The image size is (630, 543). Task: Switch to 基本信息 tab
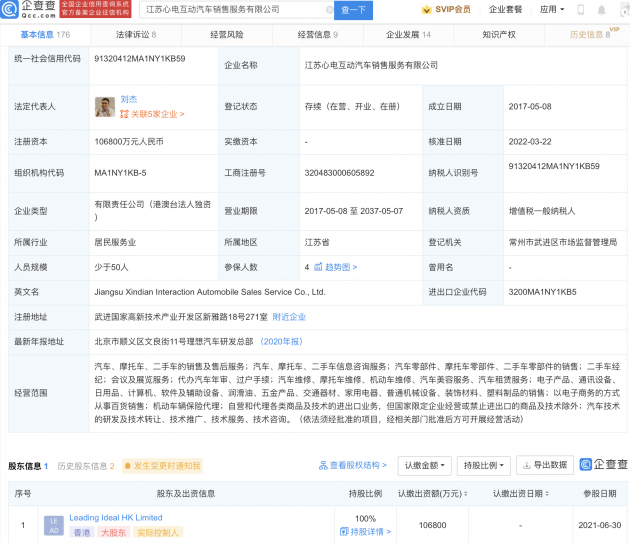pyautogui.click(x=45, y=35)
